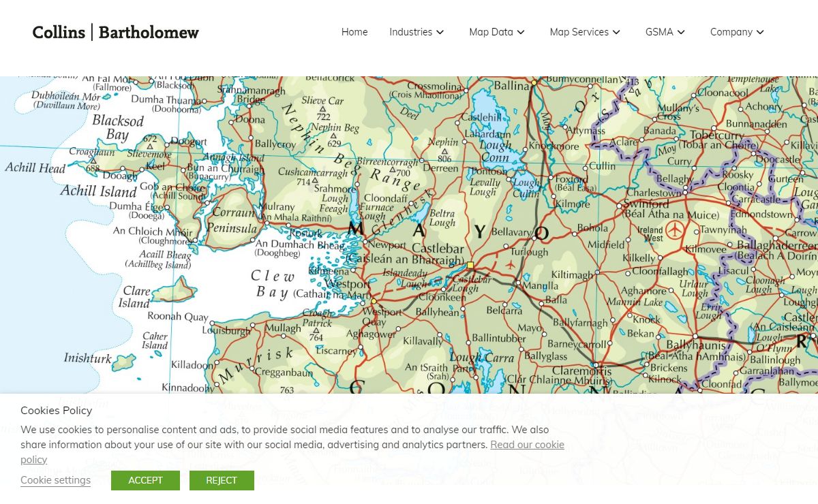Click the 'Clew Bay' label on the map

pyautogui.click(x=273, y=284)
